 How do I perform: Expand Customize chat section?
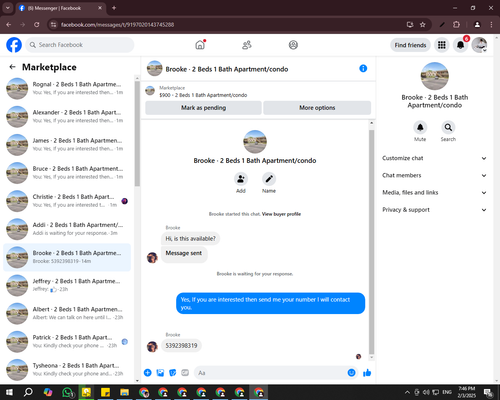[434, 158]
